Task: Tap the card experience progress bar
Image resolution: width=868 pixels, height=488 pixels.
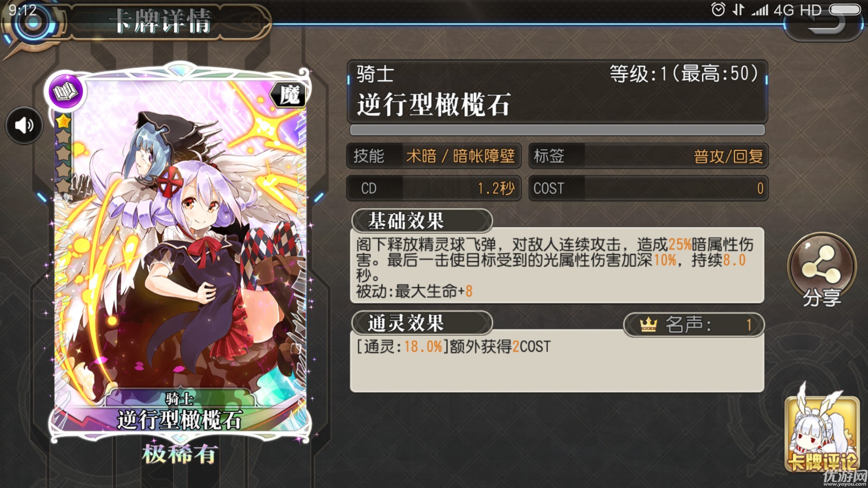Action: [x=557, y=130]
